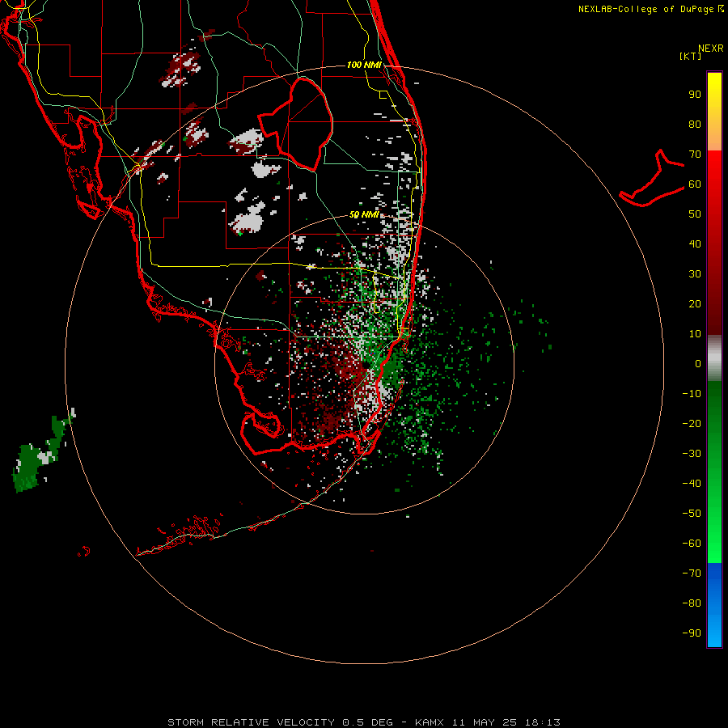Select the 100 NMI range ring label
This screenshot has height=728, width=728.
pyautogui.click(x=364, y=65)
